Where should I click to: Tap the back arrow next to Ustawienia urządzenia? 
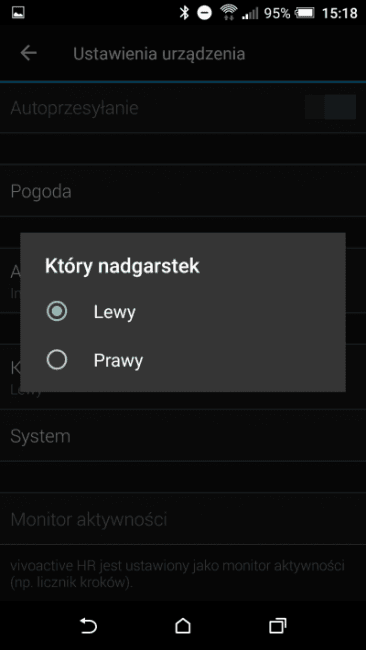29,53
